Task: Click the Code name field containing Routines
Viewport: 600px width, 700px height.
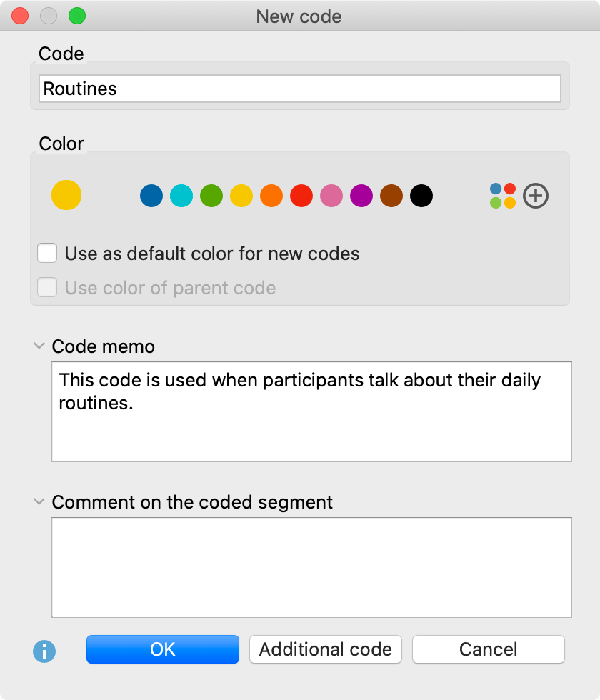Action: 300,89
